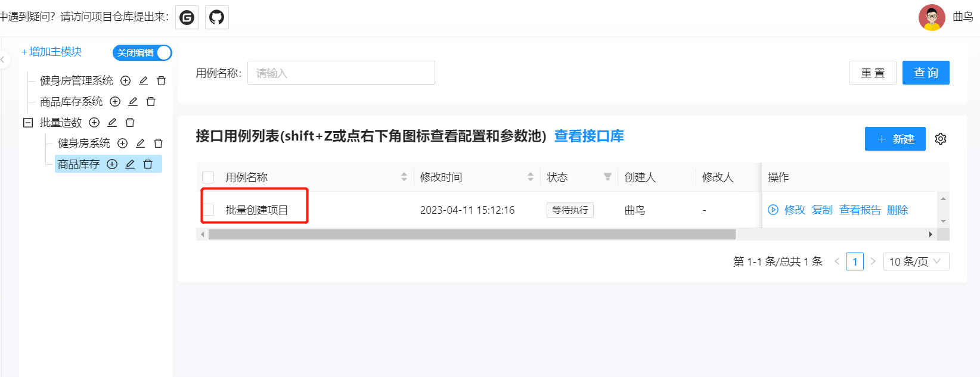The image size is (980, 377).
Task: Edit the 商品库存系统 module name
Action: point(133,102)
